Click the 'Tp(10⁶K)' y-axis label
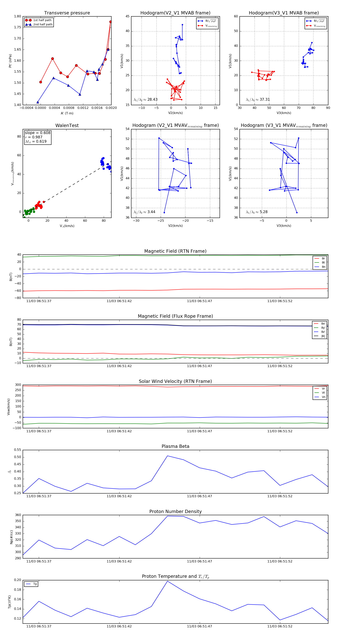 [x=10, y=602]
